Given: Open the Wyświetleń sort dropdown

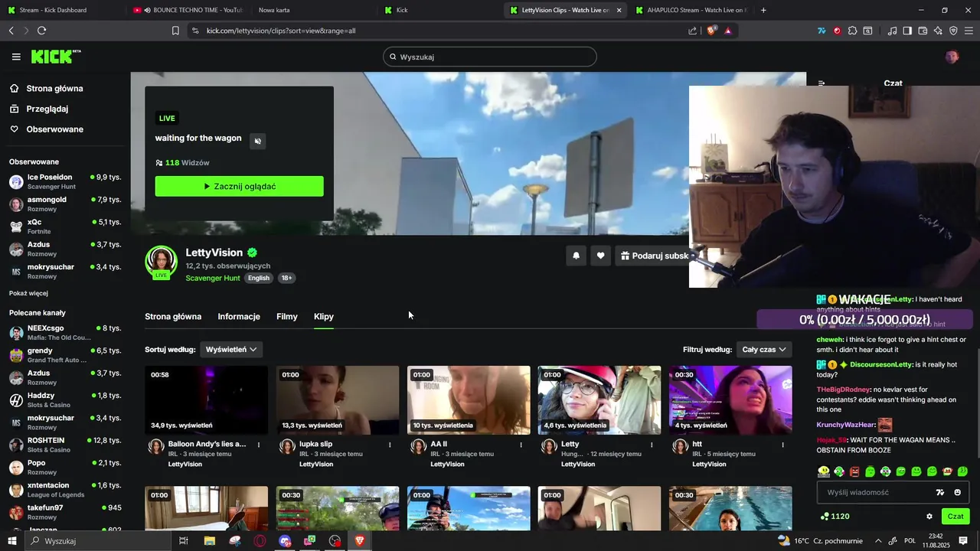Looking at the screenshot, I should [231, 349].
